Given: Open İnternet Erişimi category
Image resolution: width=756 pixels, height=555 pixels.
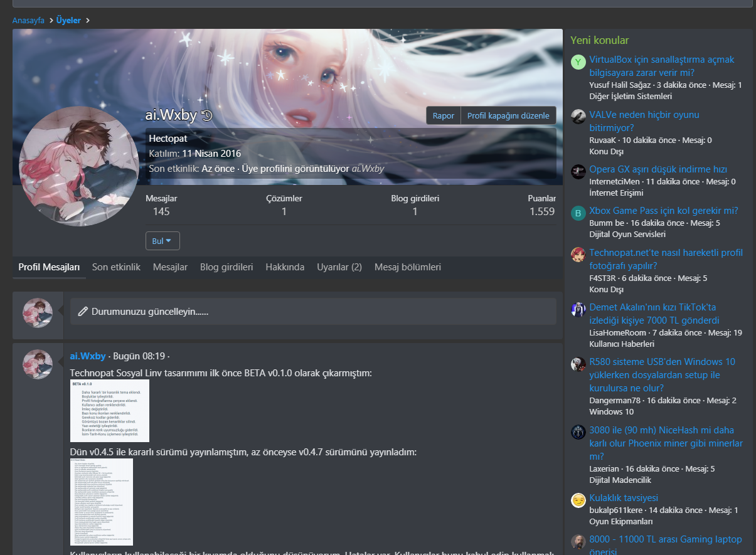Looking at the screenshot, I should [616, 193].
